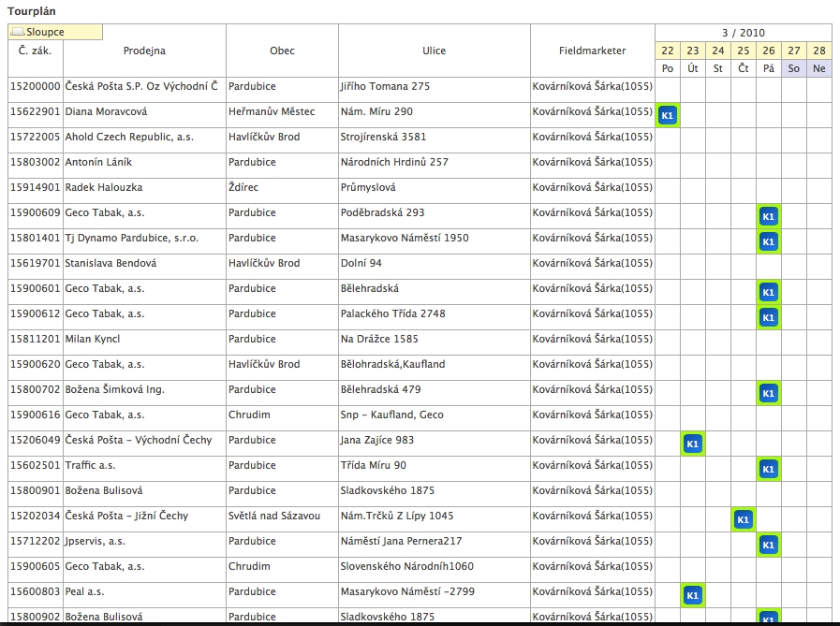Click the Tourplán heading

32,10
